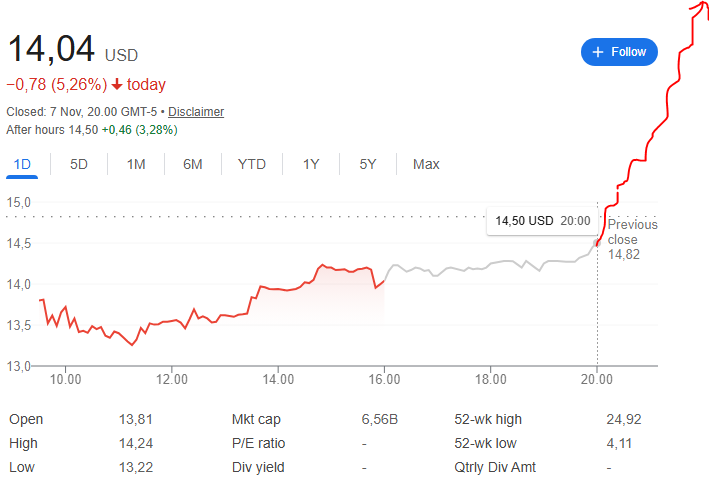Viewport: 709px width, 493px height.
Task: Click the USD currency label beside price
Action: [121, 55]
